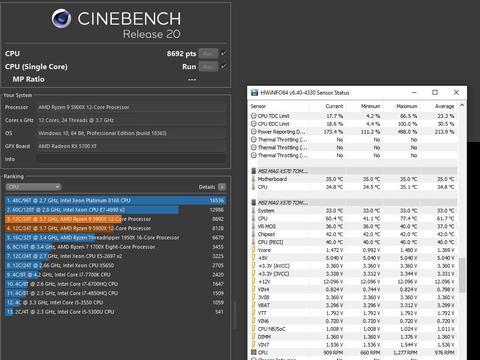Click the Processor field in Your System
Viewport: 480px width, 360px height.
131,107
